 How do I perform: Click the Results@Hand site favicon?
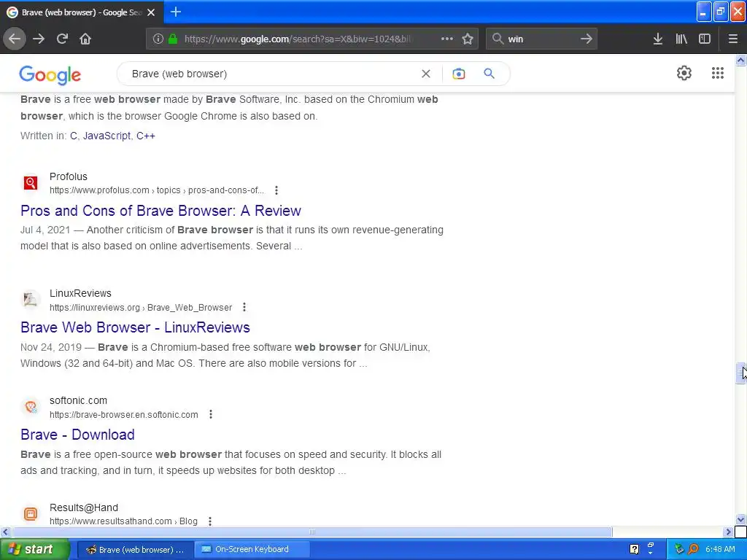tap(31, 514)
